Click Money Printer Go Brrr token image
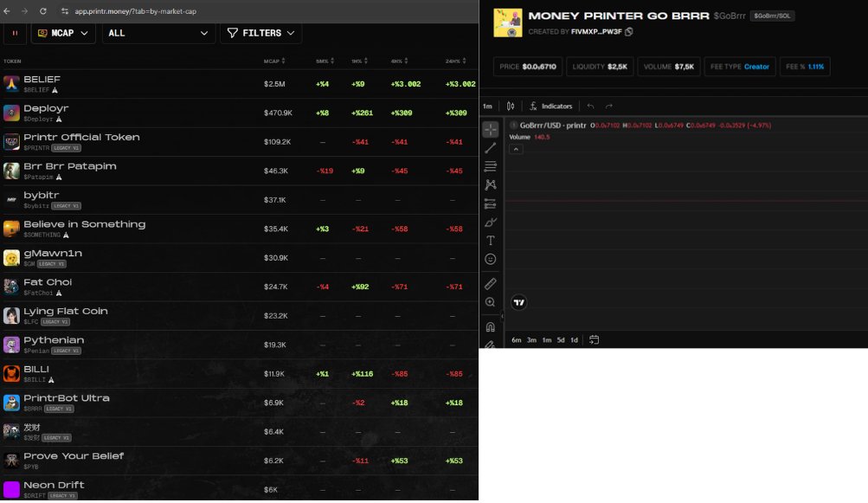The height and width of the screenshot is (503, 868). tap(508, 23)
